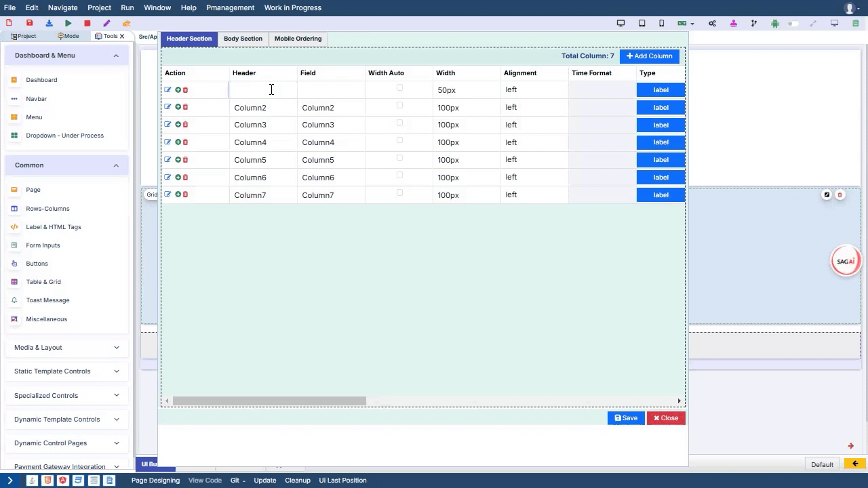The width and height of the screenshot is (868, 488).
Task: Click edit icon in Column5 row
Action: tap(167, 159)
